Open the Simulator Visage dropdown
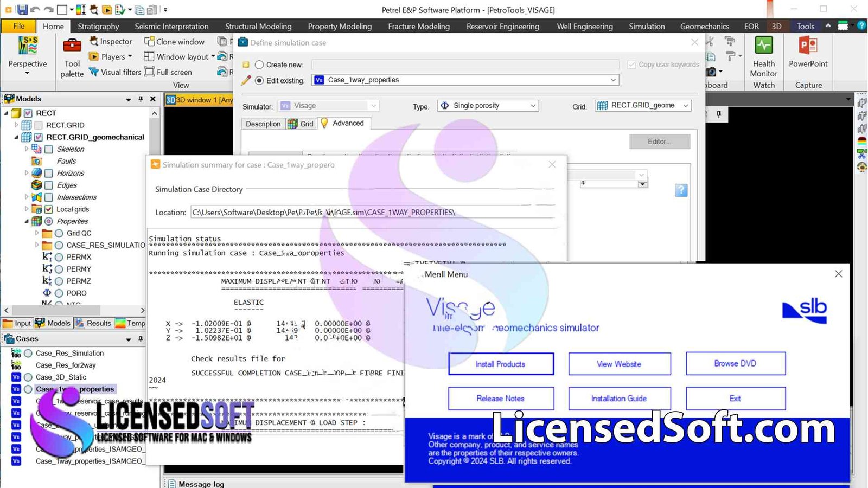This screenshot has height=488, width=868. (x=373, y=106)
